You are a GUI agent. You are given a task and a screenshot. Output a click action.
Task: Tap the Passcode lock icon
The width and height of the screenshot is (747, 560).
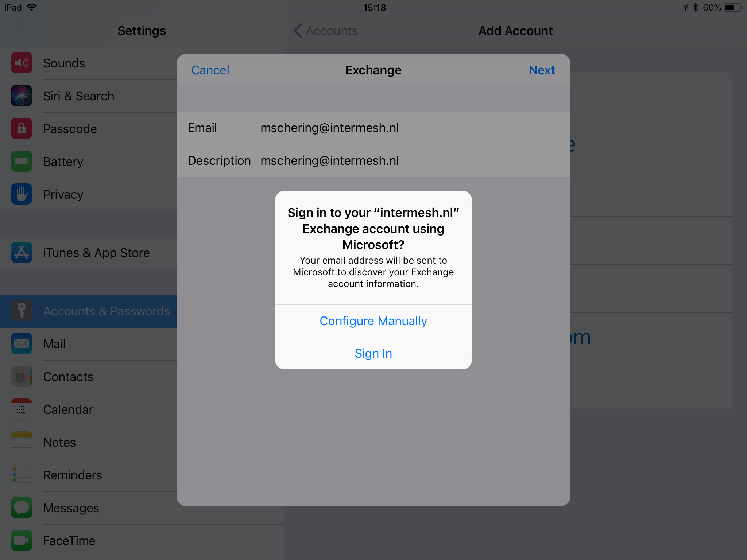[x=22, y=129]
